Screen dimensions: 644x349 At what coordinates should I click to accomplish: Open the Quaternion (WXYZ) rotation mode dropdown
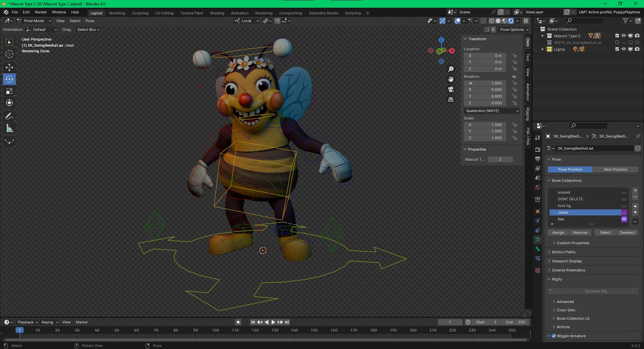pos(492,111)
